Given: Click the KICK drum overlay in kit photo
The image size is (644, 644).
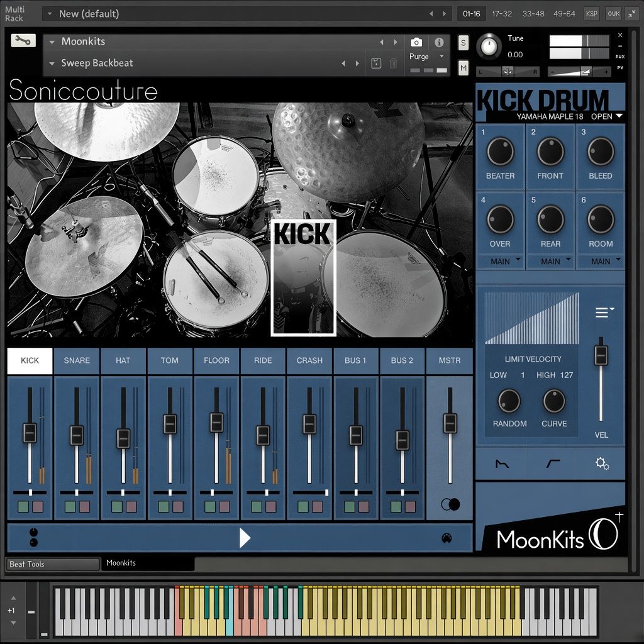Looking at the screenshot, I should [x=304, y=277].
